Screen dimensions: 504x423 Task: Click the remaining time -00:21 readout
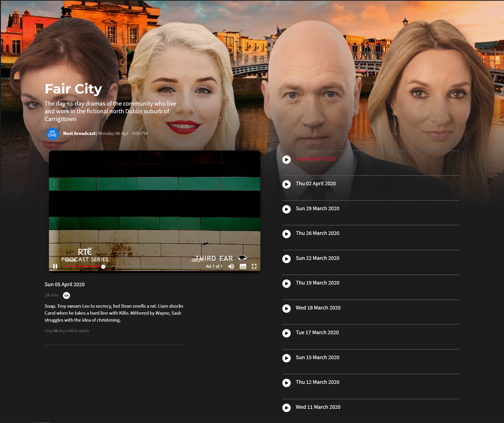point(197,260)
